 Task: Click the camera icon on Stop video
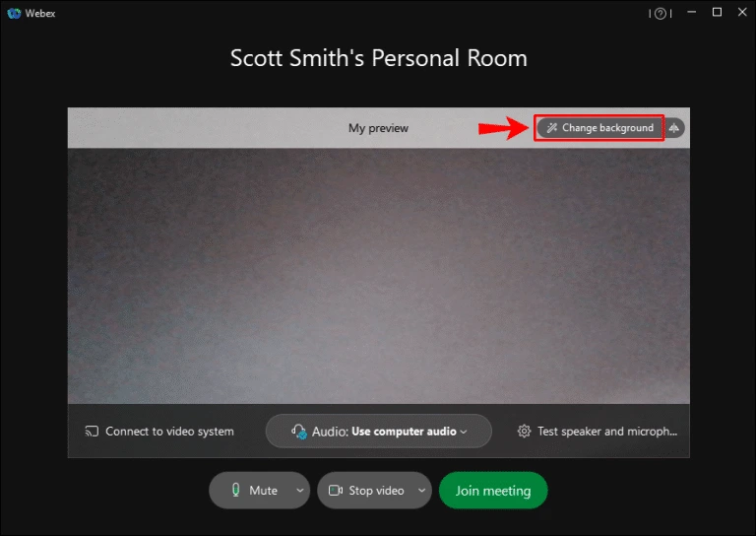pyautogui.click(x=336, y=491)
